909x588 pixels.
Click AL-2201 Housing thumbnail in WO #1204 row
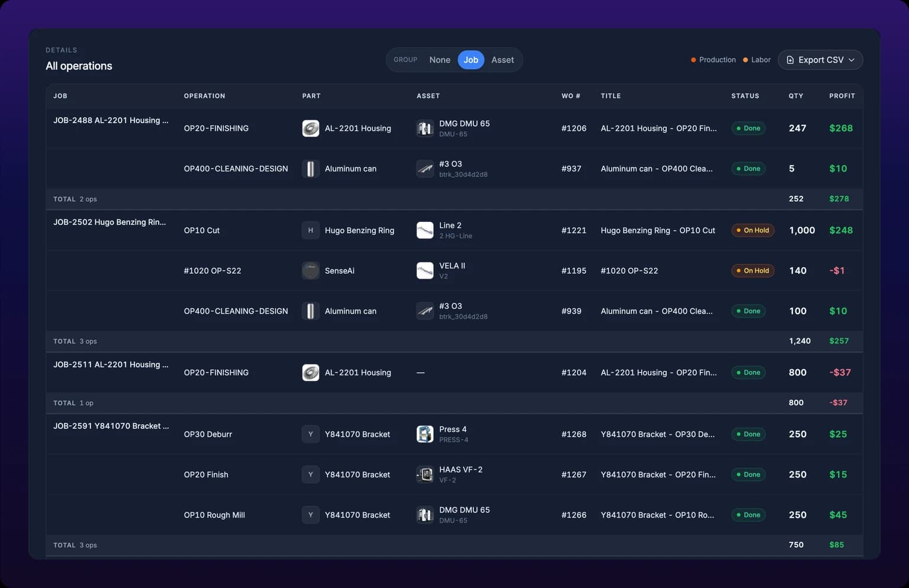coord(311,373)
